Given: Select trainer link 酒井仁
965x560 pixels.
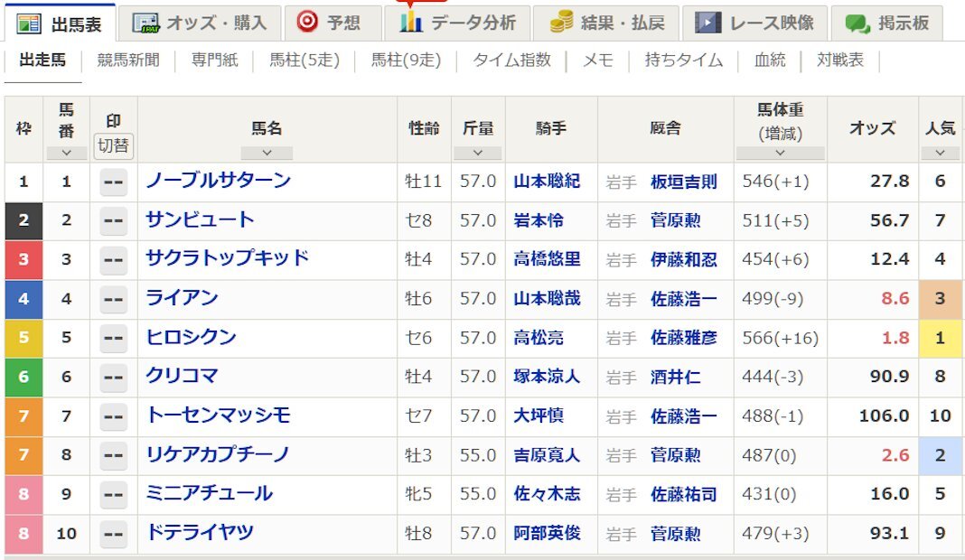Looking at the screenshot, I should (x=675, y=378).
